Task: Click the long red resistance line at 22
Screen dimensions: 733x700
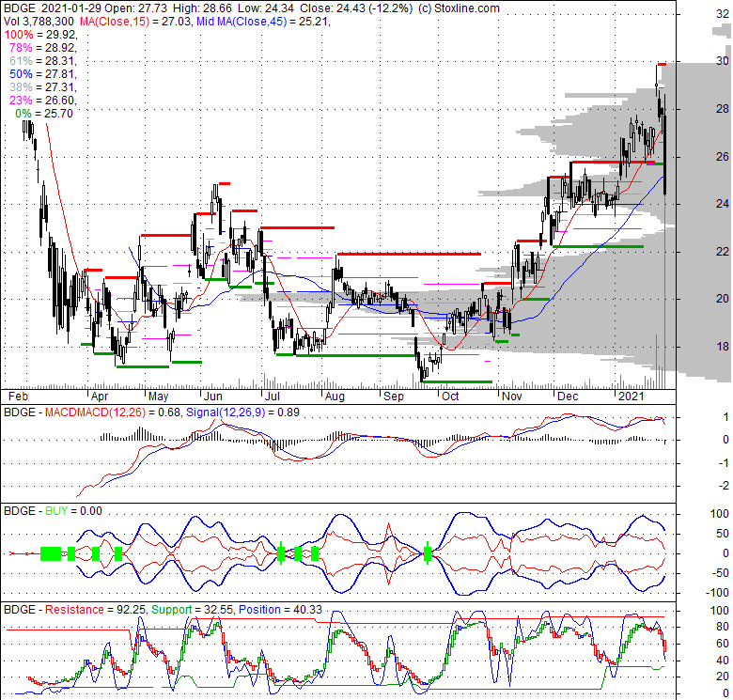Action: pos(409,254)
